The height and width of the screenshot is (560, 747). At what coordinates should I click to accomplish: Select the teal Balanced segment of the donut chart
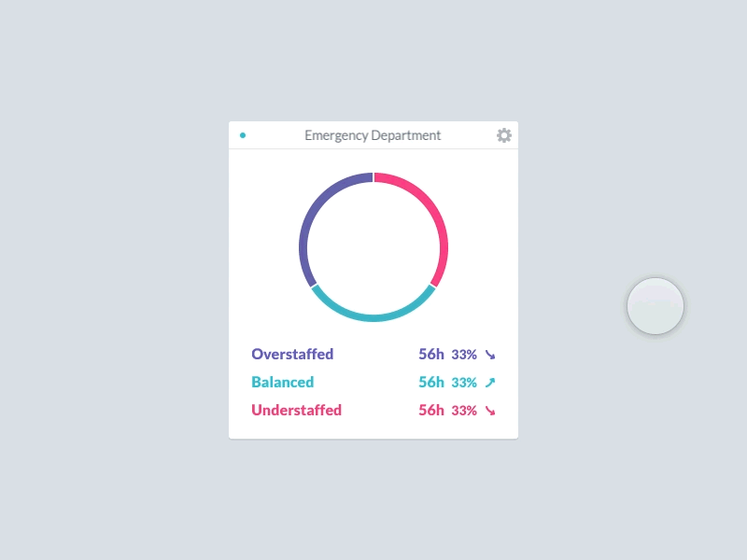pos(373,319)
